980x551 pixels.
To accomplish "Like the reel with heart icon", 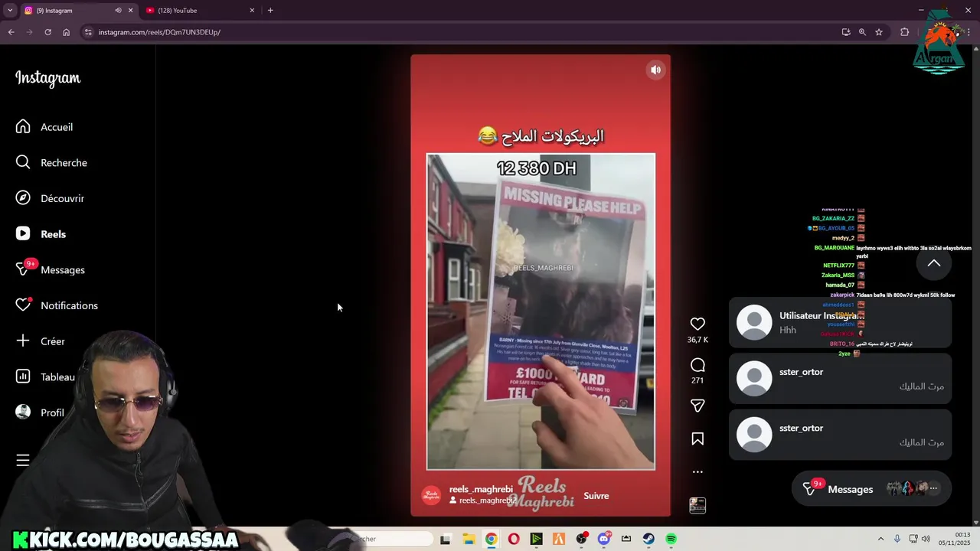I will pyautogui.click(x=697, y=324).
